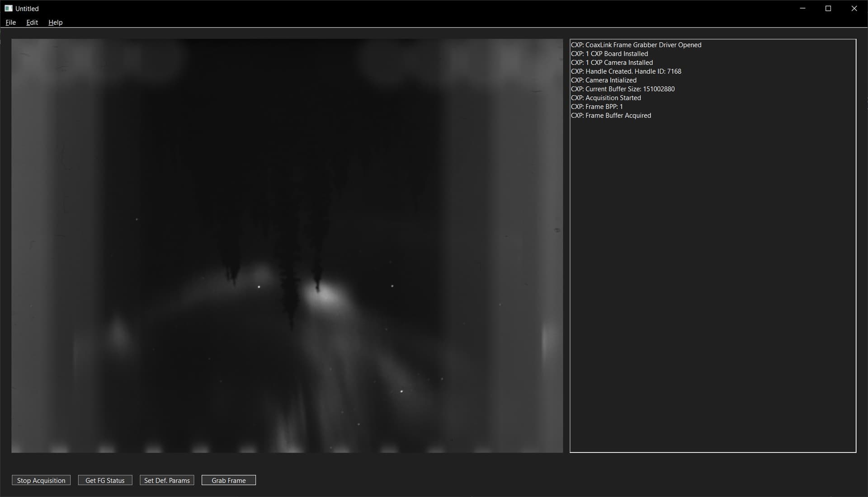Select log line 'CXP: Acquisition Started'
The height and width of the screenshot is (497, 868).
click(606, 98)
